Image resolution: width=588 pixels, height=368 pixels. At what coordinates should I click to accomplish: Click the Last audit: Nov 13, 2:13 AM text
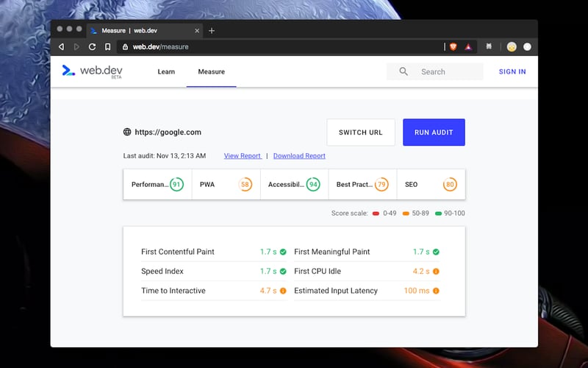(x=164, y=156)
